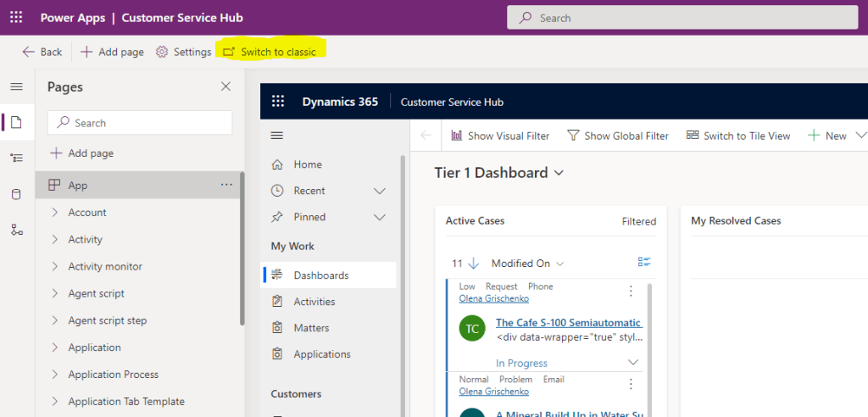Toggle sort direction arrow in Active Cases
868x417 pixels.
(x=473, y=264)
